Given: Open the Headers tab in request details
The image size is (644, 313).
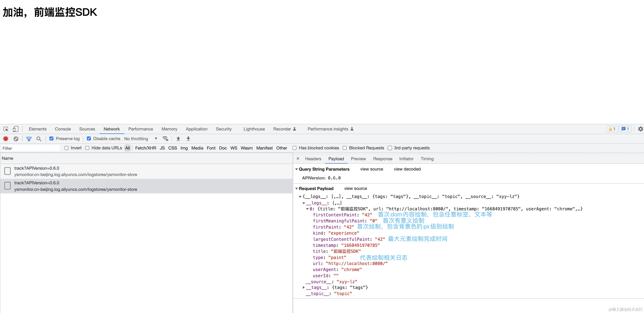Looking at the screenshot, I should coord(313,159).
